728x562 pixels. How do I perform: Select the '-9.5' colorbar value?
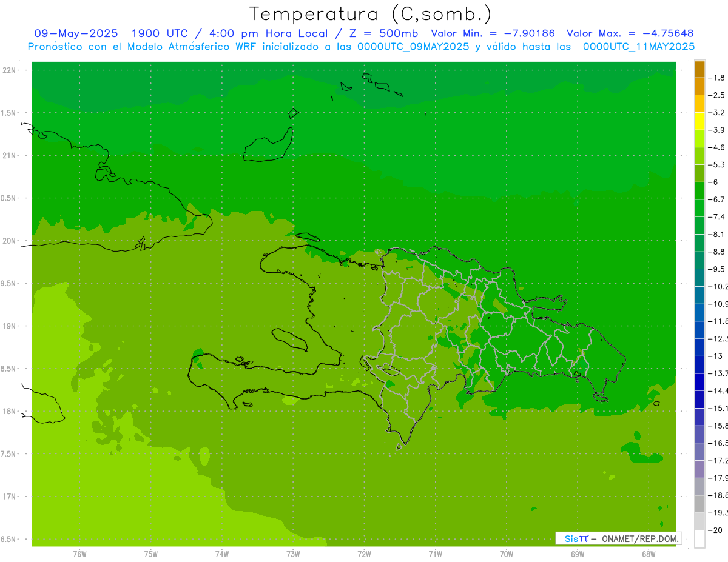coord(717,269)
